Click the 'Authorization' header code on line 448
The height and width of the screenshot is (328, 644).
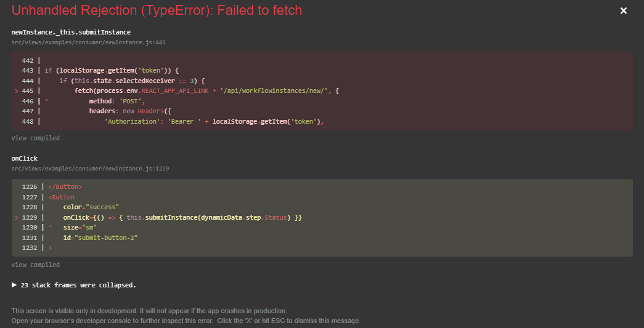point(214,122)
